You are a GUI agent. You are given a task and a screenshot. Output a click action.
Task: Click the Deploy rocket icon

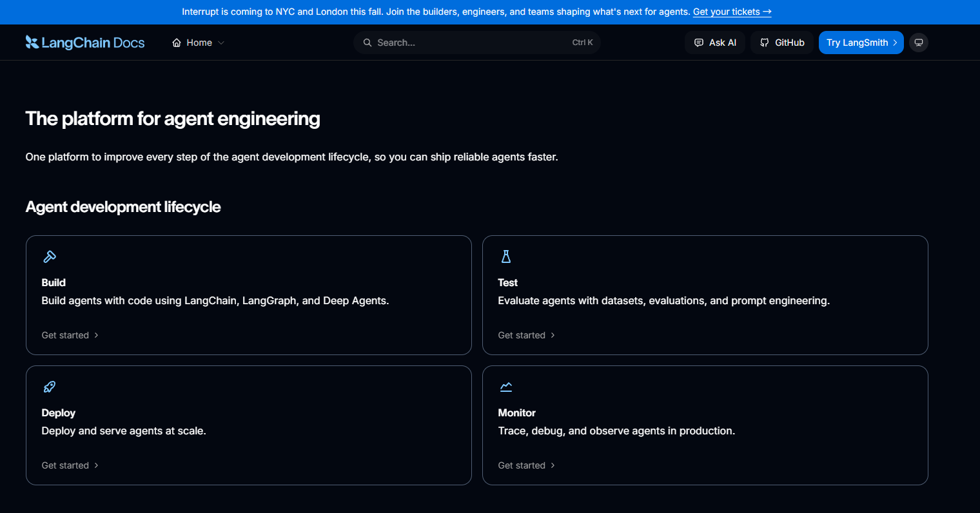[50, 387]
